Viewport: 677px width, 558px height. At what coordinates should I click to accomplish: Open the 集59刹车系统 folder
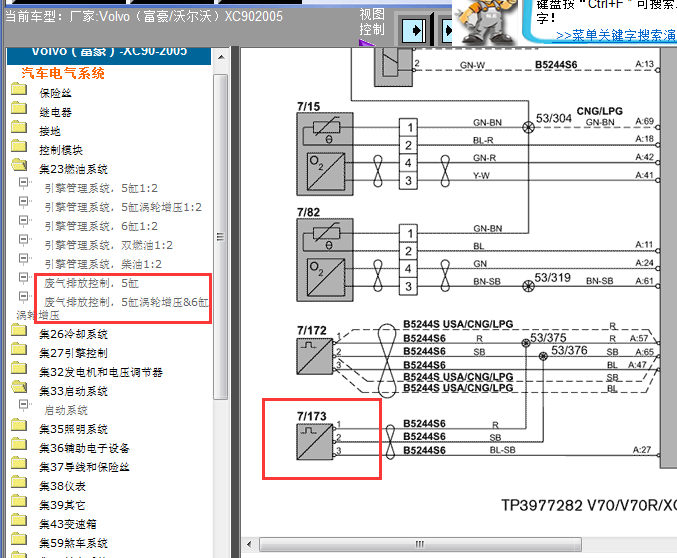pyautogui.click(x=73, y=543)
